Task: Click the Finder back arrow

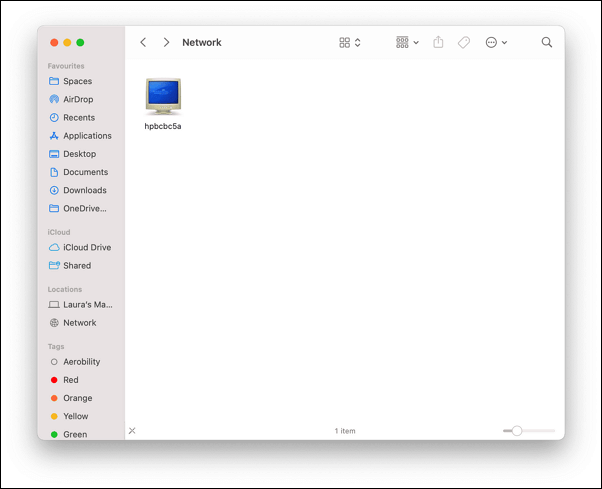Action: (x=143, y=43)
